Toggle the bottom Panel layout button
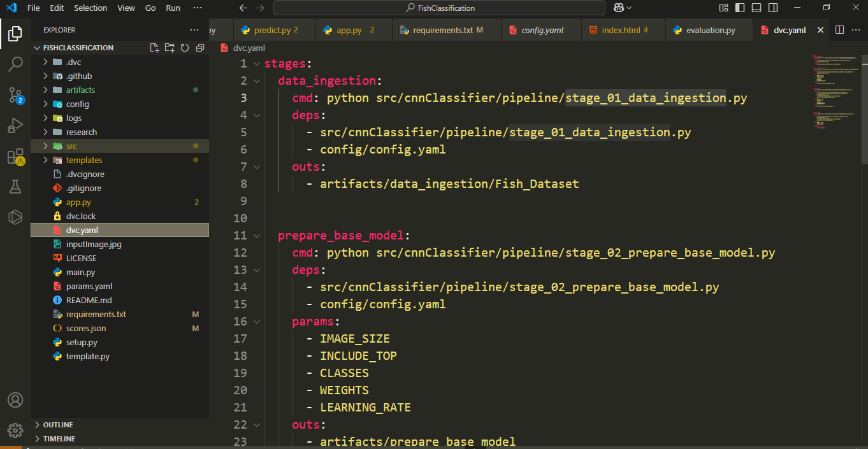This screenshot has width=868, height=449. click(756, 8)
